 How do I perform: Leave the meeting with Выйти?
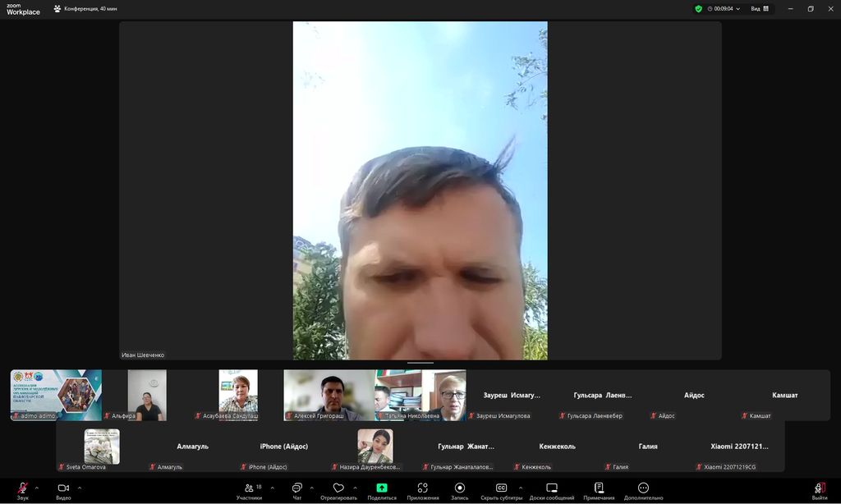[819, 489]
